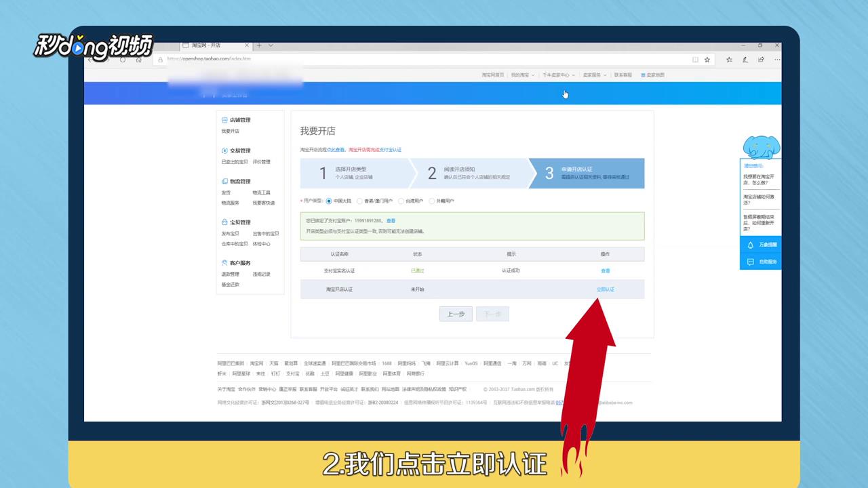
Task: Click 查看 link in 支付宝实名认证 row
Action: point(606,270)
